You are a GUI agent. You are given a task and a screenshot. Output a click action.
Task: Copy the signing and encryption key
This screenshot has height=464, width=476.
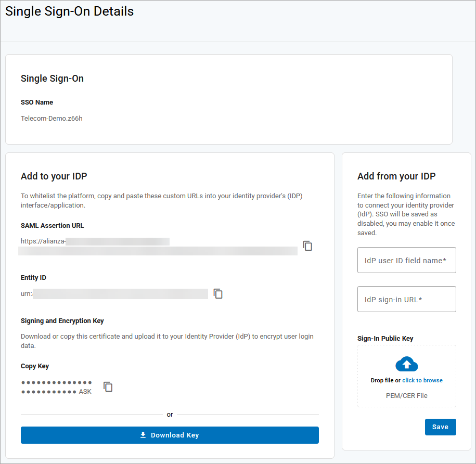pos(108,386)
